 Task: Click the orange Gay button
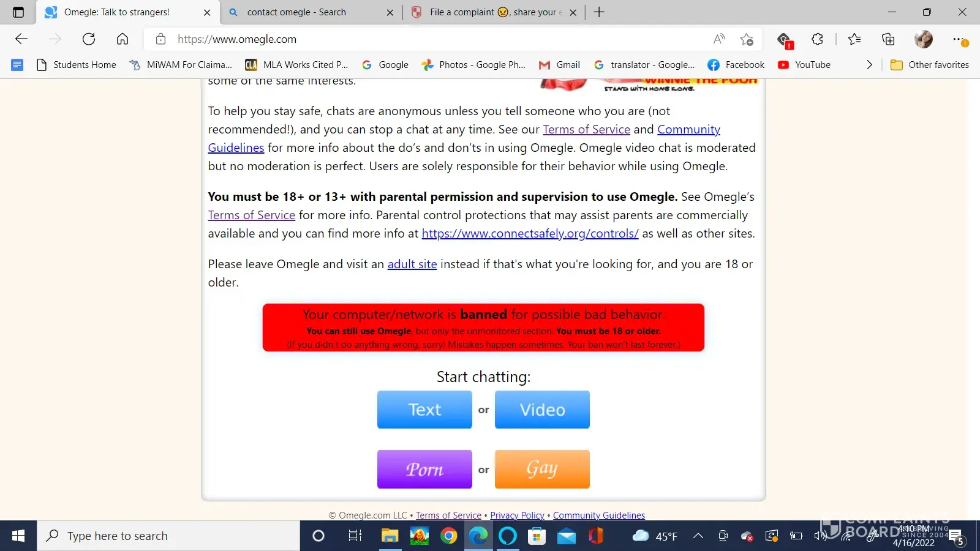point(542,469)
